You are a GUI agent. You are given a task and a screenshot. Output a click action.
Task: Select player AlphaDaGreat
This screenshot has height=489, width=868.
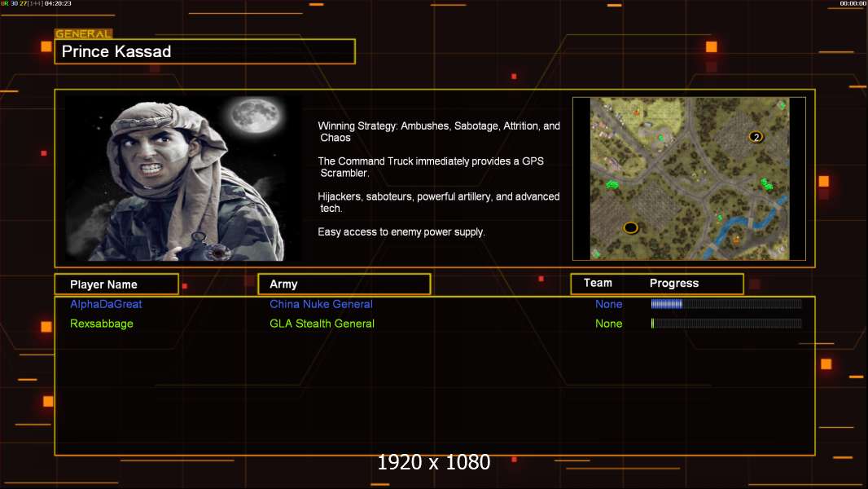pyautogui.click(x=106, y=304)
